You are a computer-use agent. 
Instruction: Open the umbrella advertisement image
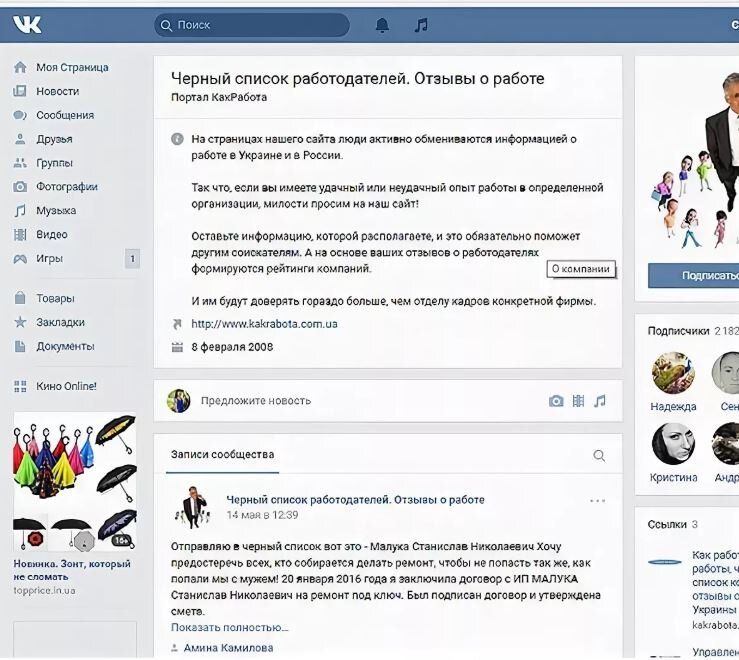point(75,482)
